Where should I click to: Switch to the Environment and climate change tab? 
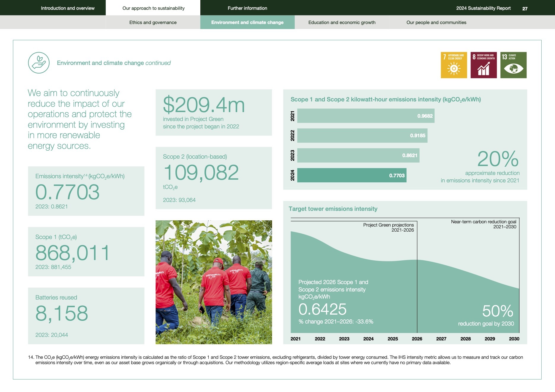point(247,22)
